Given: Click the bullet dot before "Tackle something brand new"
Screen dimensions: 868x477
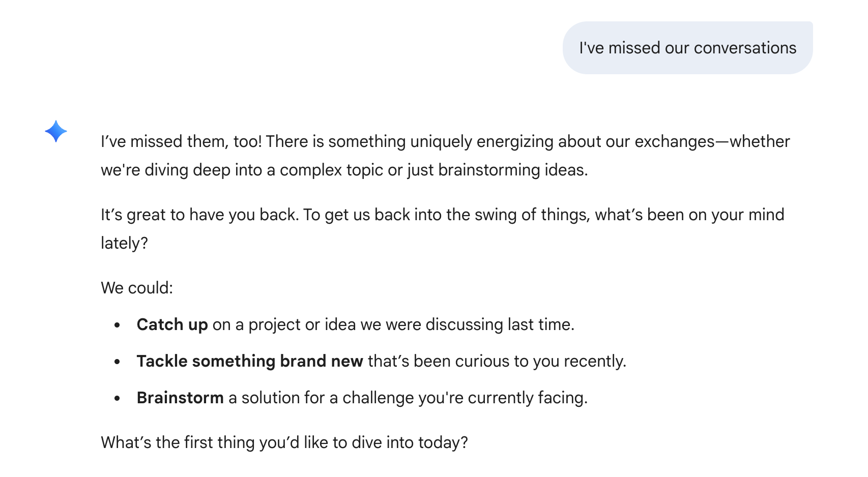Looking at the screenshot, I should click(x=118, y=362).
